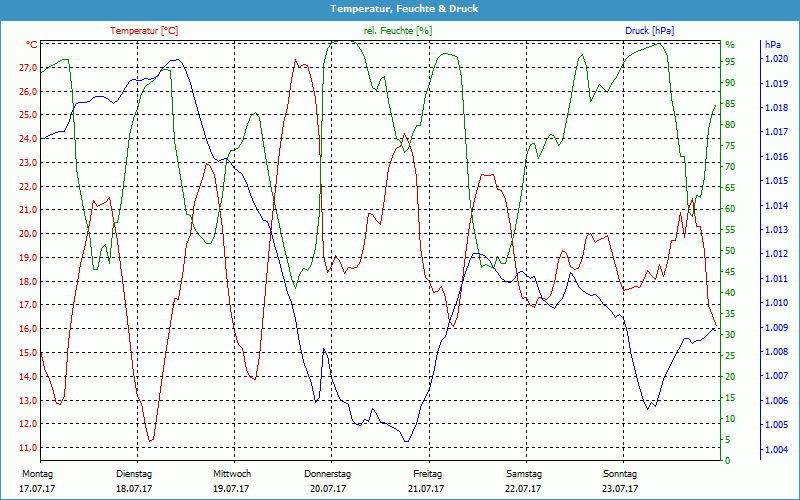Click the '1.004' pressure axis value
The width and height of the screenshot is (800, 500).
(776, 449)
